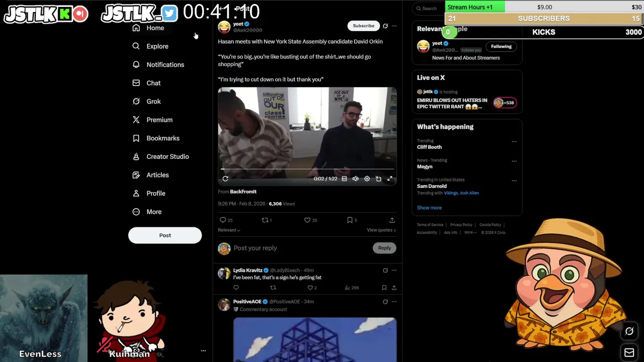644x362 pixels.
Task: Toggle video captions icon
Action: pos(344,178)
